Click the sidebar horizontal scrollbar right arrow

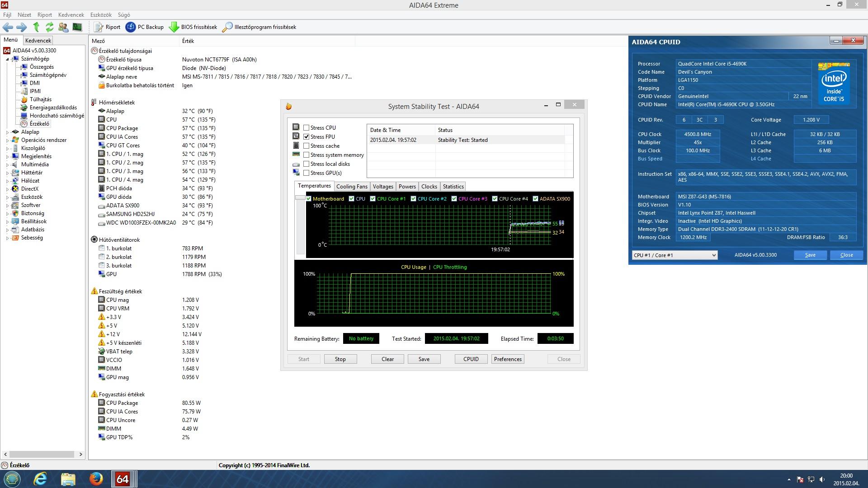[81, 455]
